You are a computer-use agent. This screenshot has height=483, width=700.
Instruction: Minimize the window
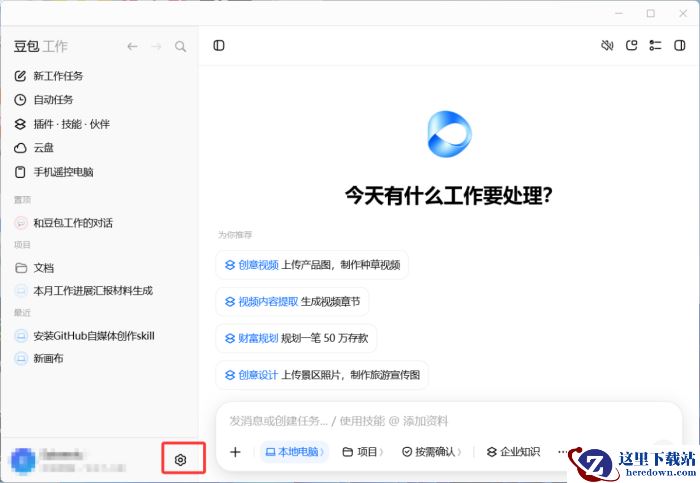pyautogui.click(x=619, y=13)
